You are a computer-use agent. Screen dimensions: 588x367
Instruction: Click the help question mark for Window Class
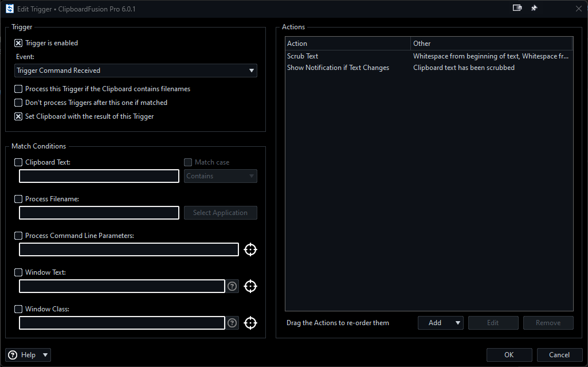(232, 323)
